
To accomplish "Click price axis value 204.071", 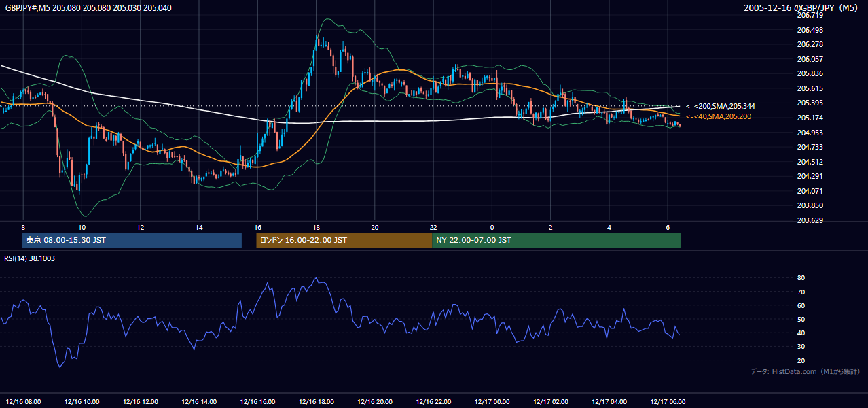I will pyautogui.click(x=810, y=191).
